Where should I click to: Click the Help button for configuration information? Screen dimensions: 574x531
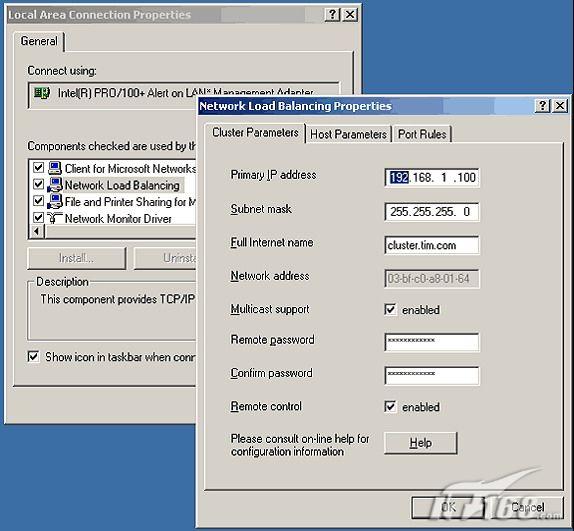point(421,443)
